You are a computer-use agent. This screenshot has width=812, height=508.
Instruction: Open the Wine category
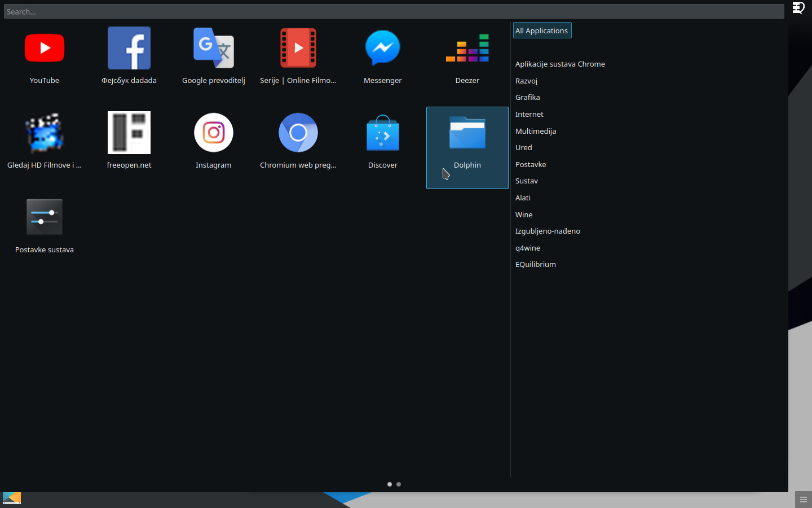[523, 214]
